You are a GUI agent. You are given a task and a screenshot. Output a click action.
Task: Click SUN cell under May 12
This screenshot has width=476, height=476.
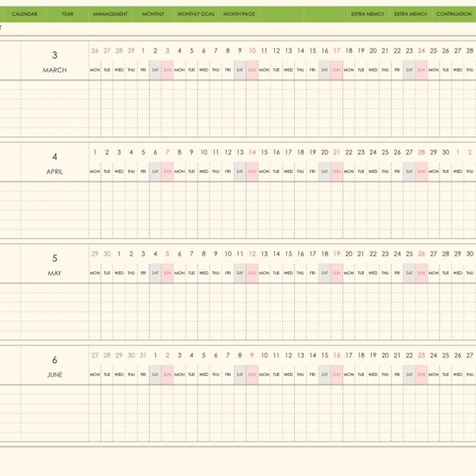[x=252, y=273]
